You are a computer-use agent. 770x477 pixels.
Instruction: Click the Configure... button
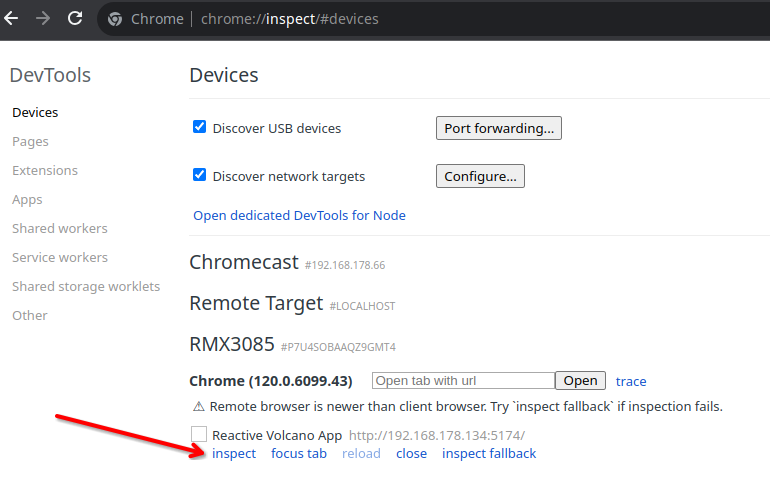coord(480,176)
